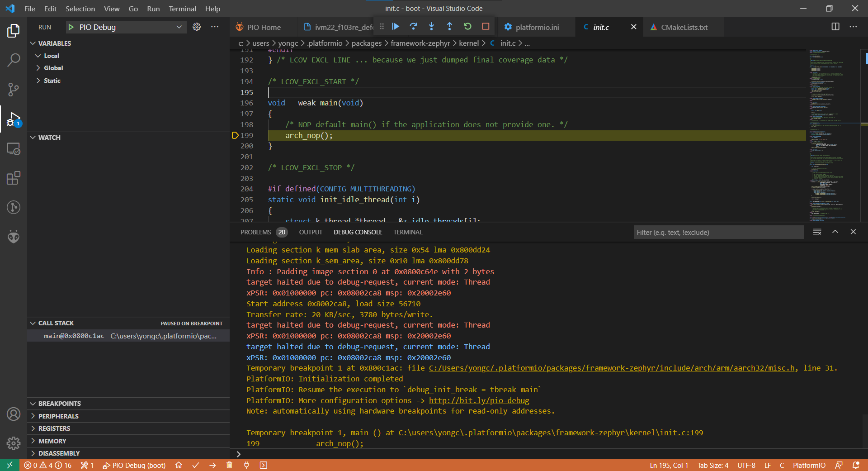The width and height of the screenshot is (868, 471).
Task: Click PlatformIO Build checkmark in status bar
Action: click(x=196, y=465)
